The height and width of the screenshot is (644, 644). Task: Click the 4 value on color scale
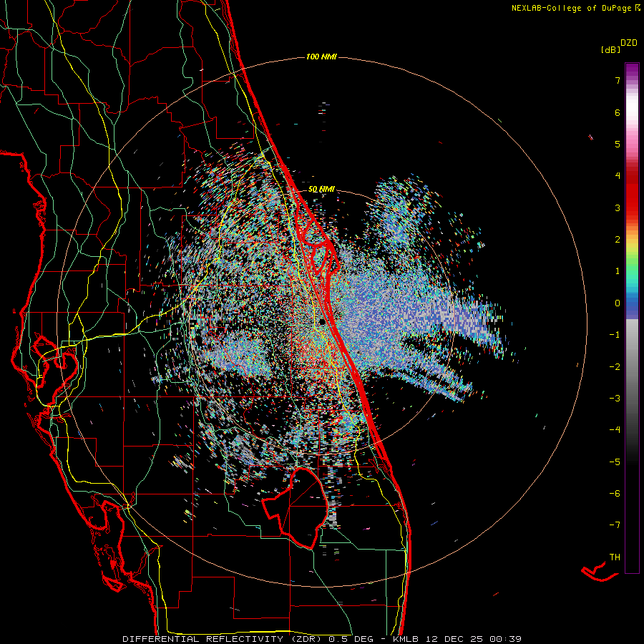[x=618, y=176]
